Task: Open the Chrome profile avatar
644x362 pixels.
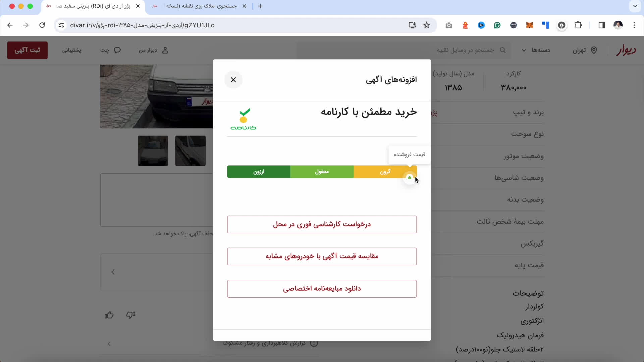Action: click(x=618, y=25)
